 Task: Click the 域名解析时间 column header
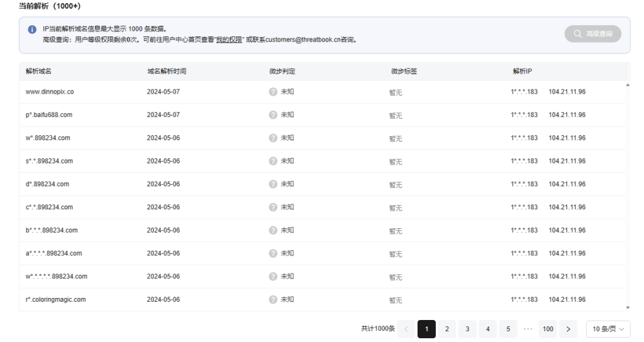(x=167, y=71)
